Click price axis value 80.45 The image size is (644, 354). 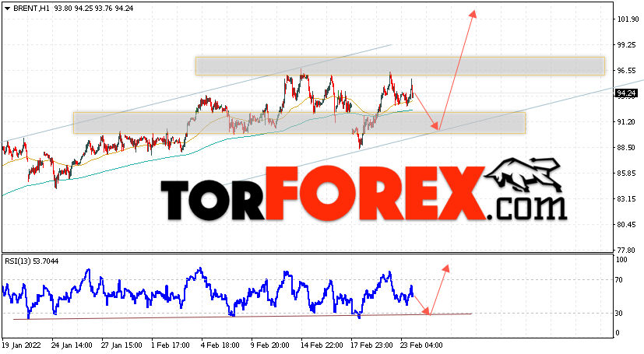pos(626,224)
